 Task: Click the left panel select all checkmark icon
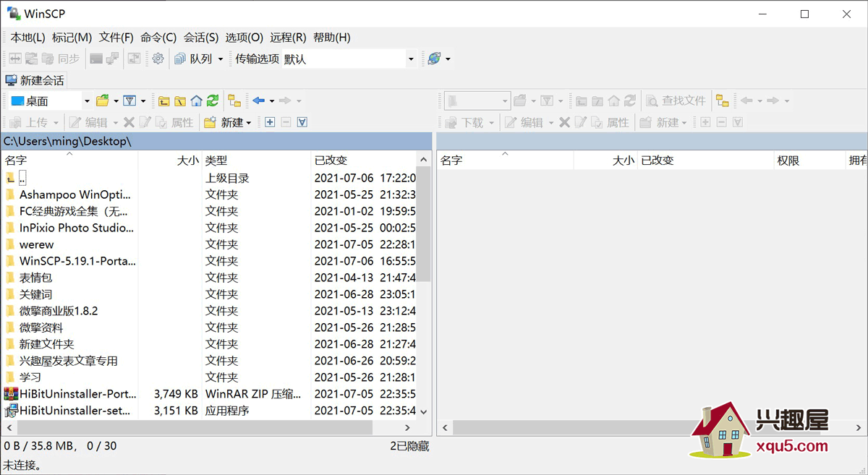coord(302,123)
